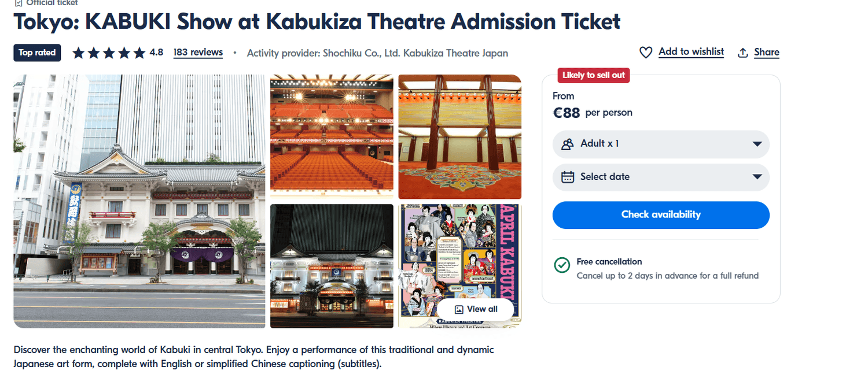Image resolution: width=868 pixels, height=374 pixels.
Task: Click the Top rated badge
Action: pyautogui.click(x=37, y=53)
